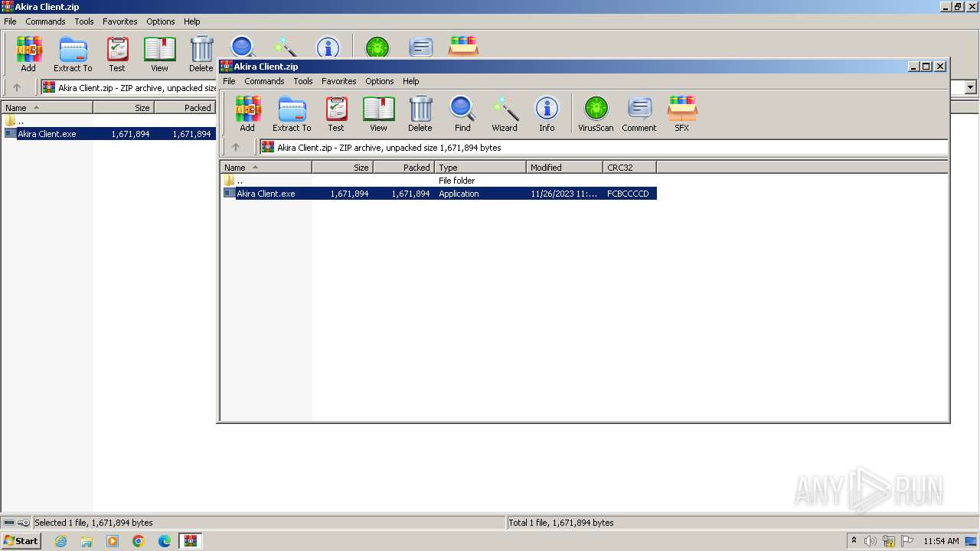
Task: Open Windows Start menu
Action: coord(21,540)
